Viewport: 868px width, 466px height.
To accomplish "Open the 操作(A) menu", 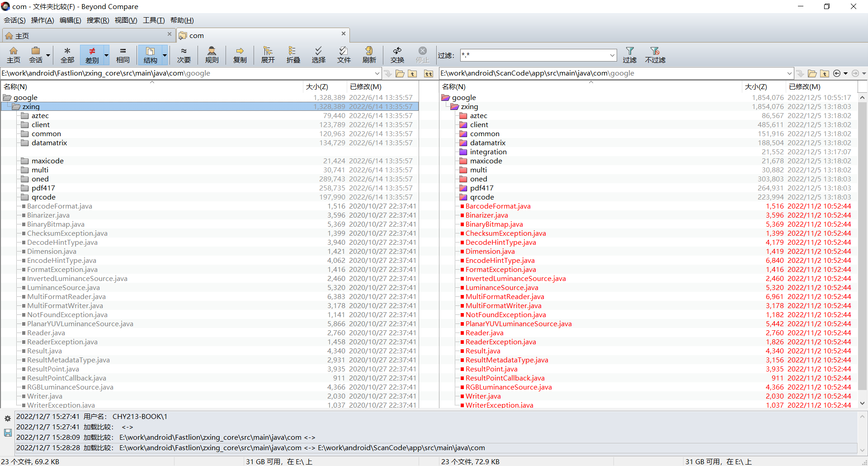I will 42,20.
